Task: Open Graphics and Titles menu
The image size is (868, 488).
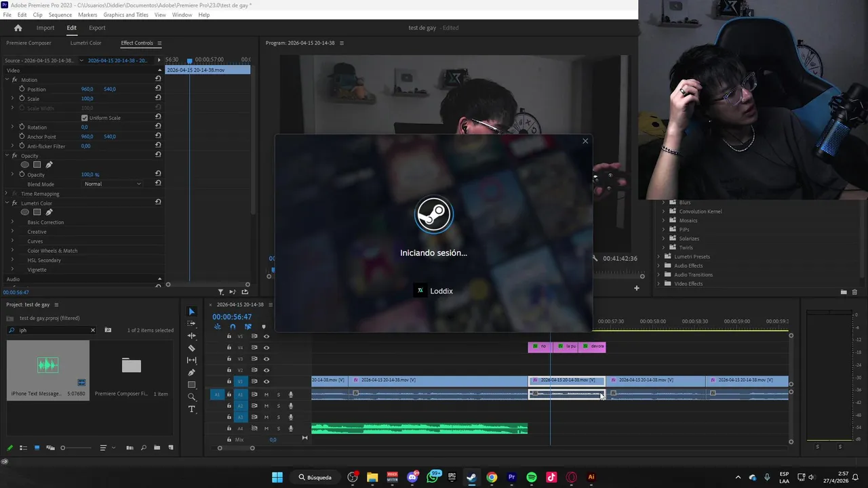Action: pyautogui.click(x=125, y=15)
